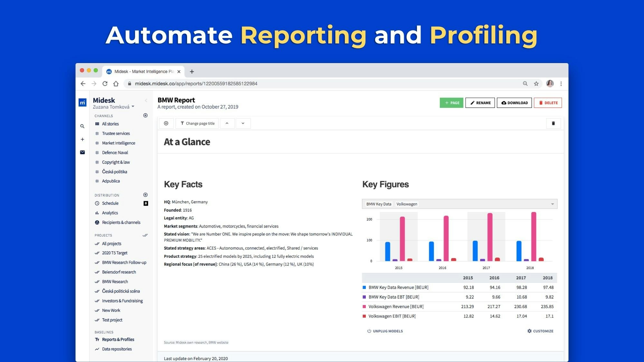
Task: Open search via the magnifier sidebar icon
Action: [x=82, y=126]
